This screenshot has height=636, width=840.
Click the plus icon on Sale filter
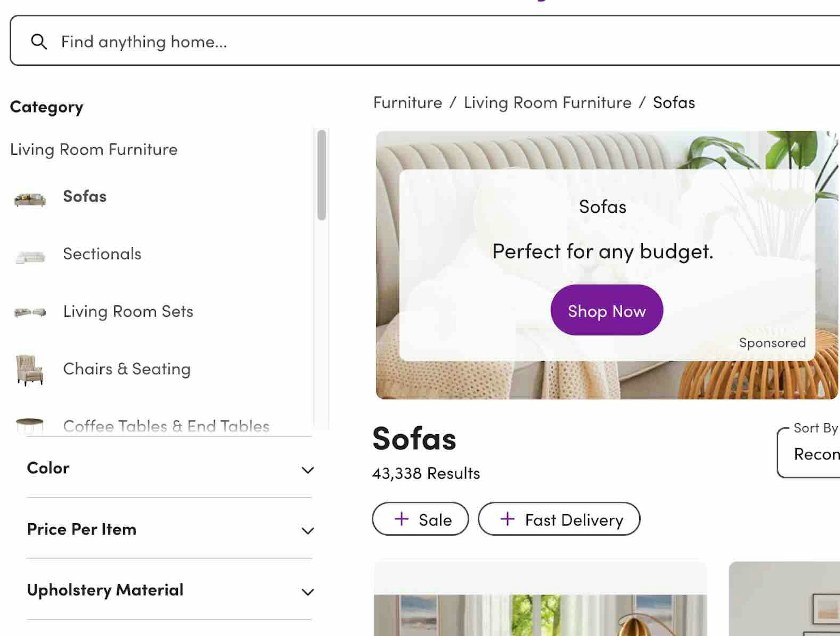tap(401, 519)
